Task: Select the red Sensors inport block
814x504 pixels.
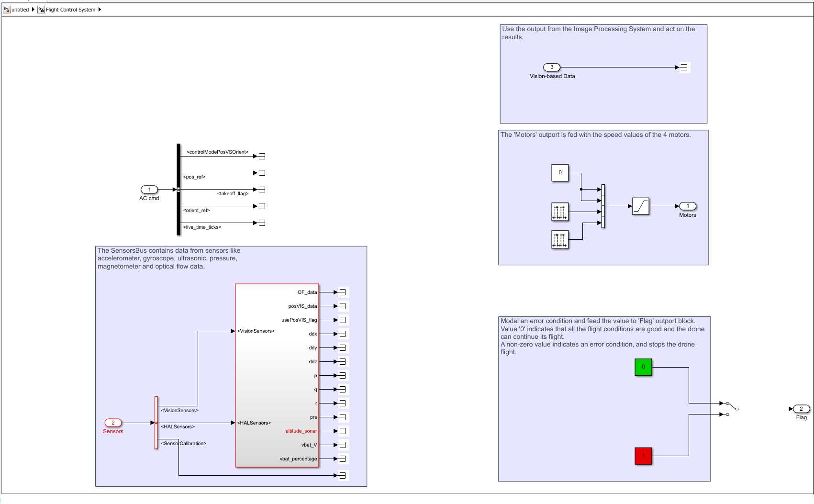Action: [113, 423]
